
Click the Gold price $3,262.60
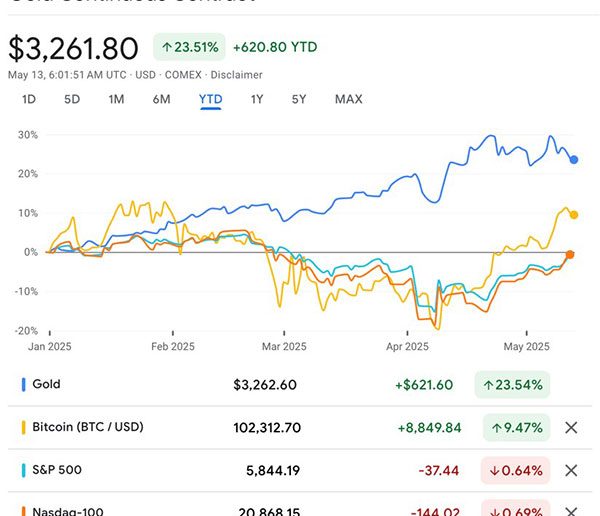tap(265, 385)
